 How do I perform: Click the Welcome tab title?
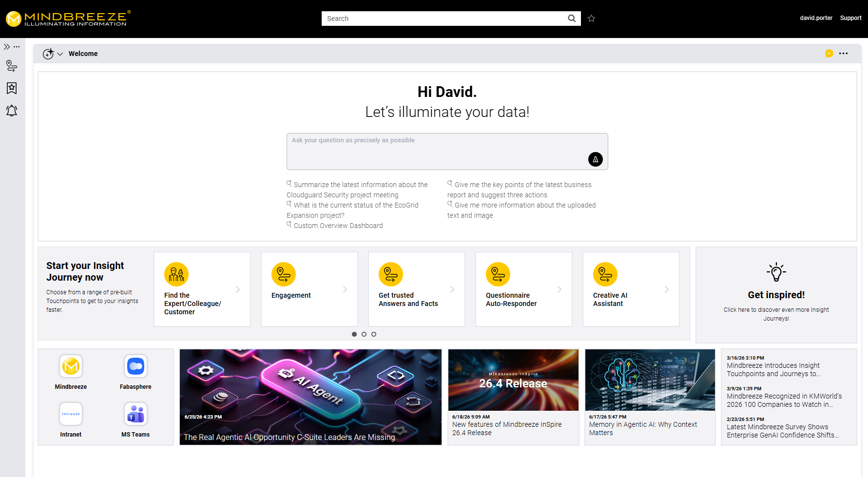83,54
